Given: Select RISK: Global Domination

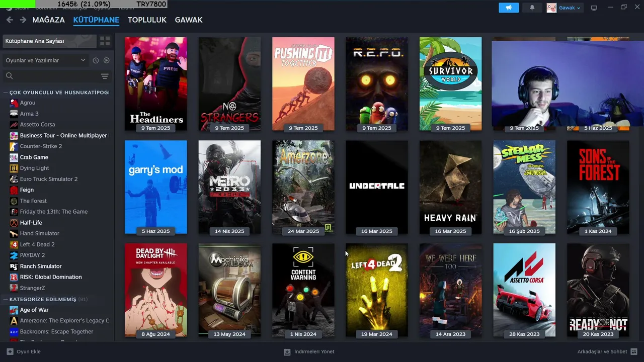Looking at the screenshot, I should (x=51, y=277).
